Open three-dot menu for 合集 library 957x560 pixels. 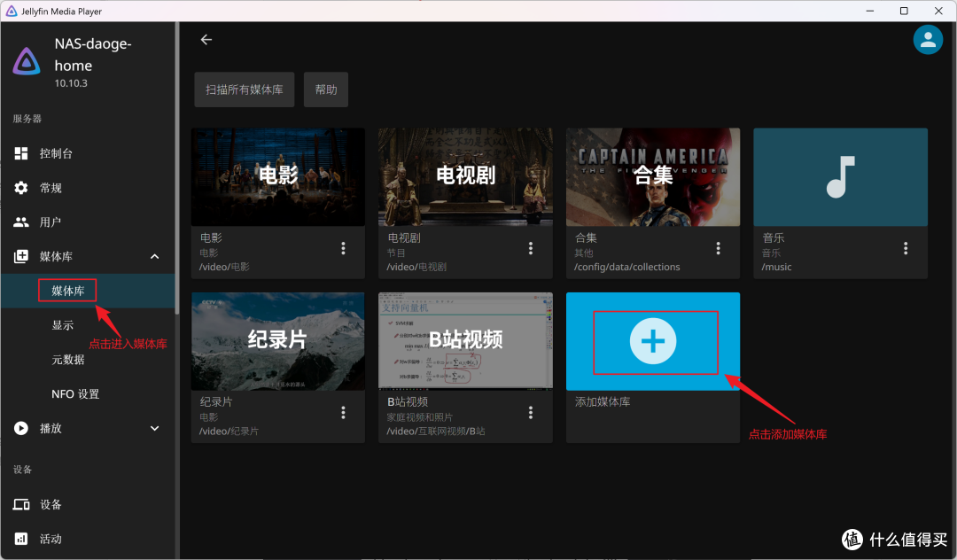point(718,248)
